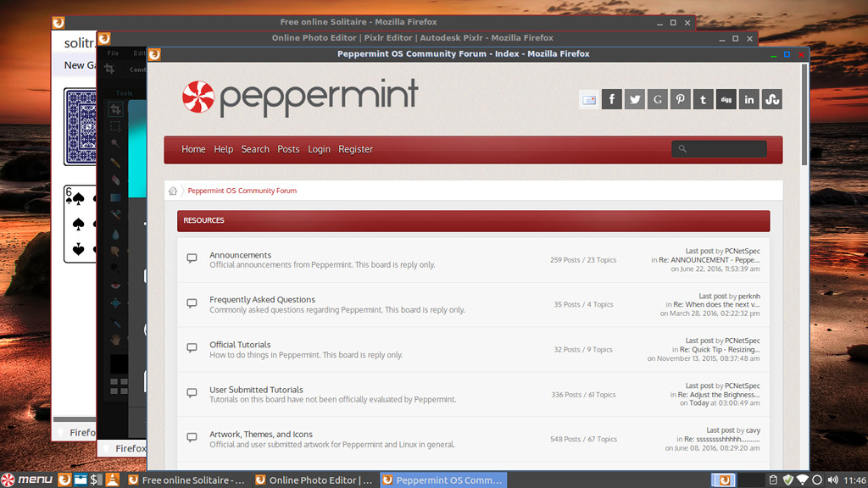Image resolution: width=868 pixels, height=488 pixels.
Task: Select the Pencil tool in Pixlr toolbox
Action: pos(115,162)
